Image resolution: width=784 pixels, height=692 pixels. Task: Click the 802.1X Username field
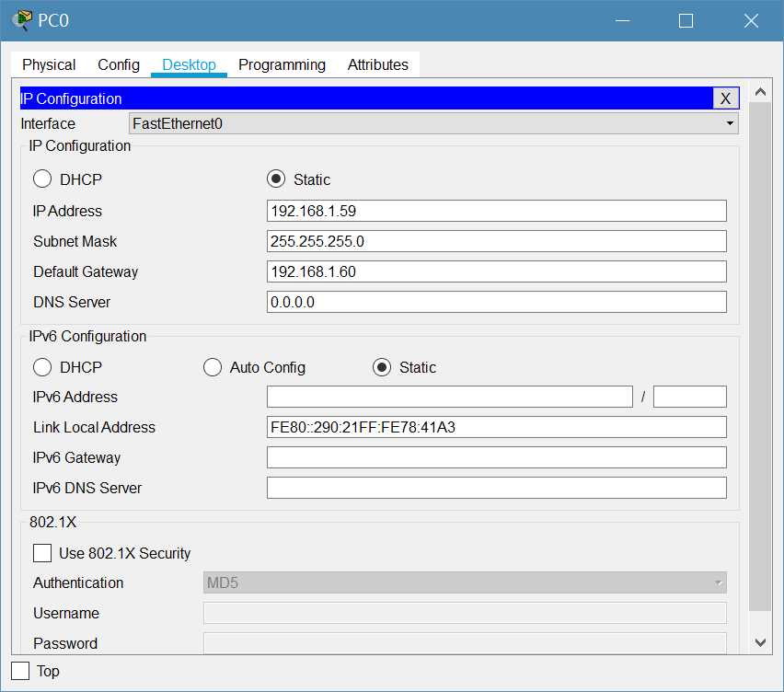465,613
